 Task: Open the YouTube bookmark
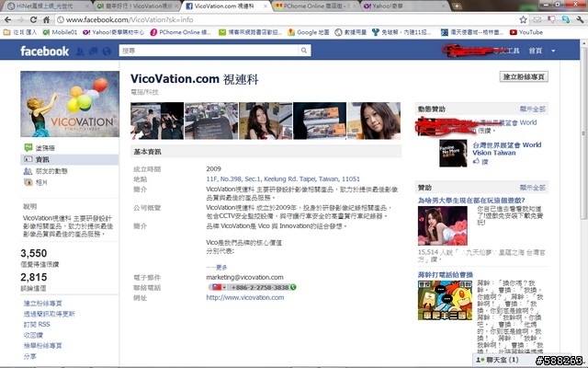tap(526, 32)
